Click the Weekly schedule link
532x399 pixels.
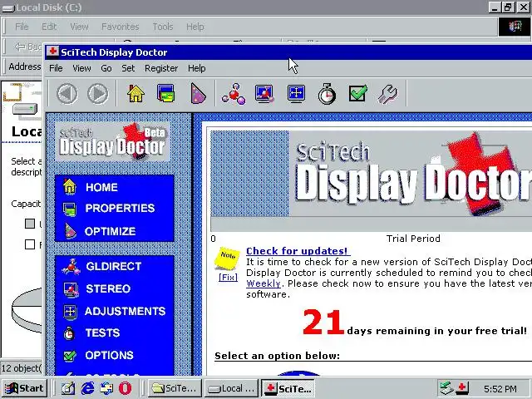pos(264,283)
